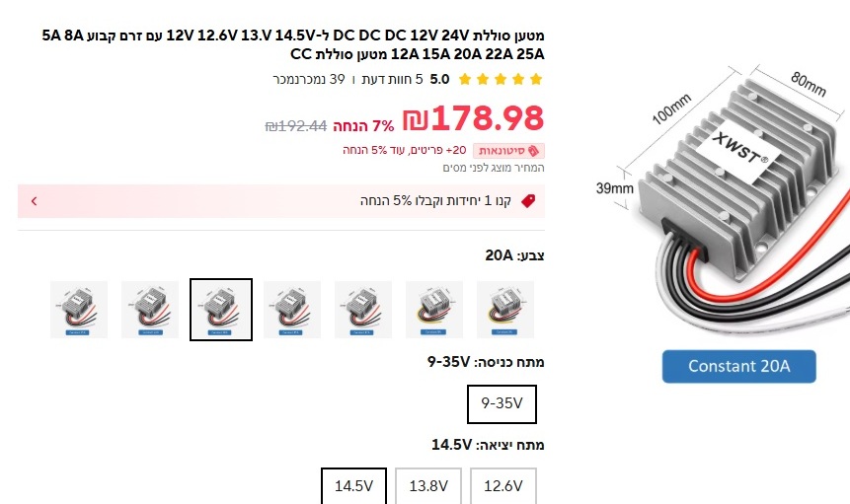Viewport: 850px width, 504px height.
Task: Click the 39 sold count text
Action: [x=309, y=80]
